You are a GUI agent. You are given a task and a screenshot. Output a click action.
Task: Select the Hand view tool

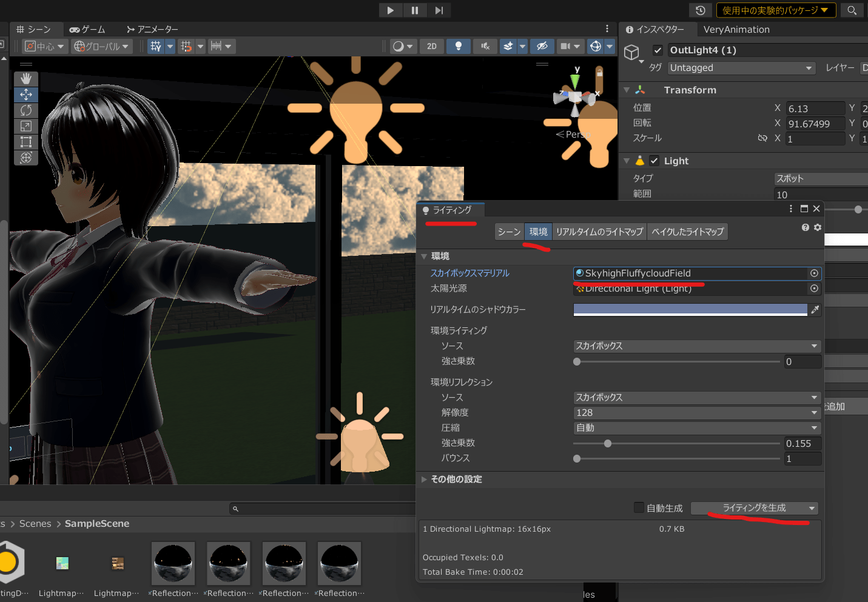(x=26, y=79)
